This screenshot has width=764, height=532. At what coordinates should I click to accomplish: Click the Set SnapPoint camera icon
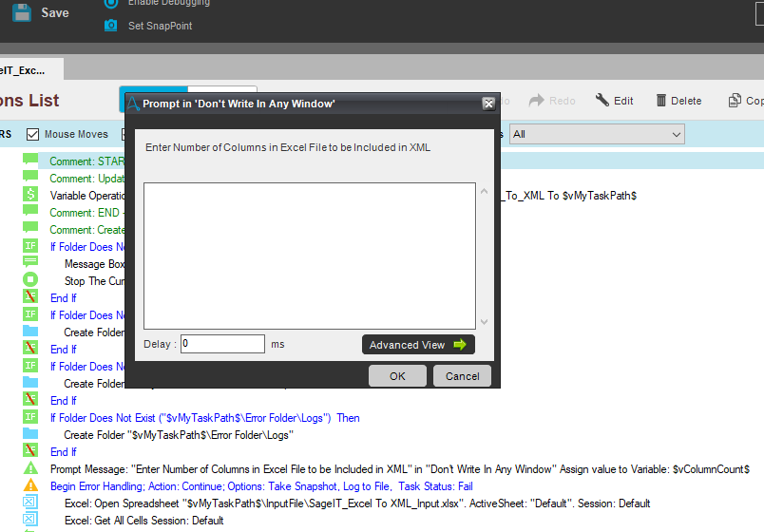110,26
